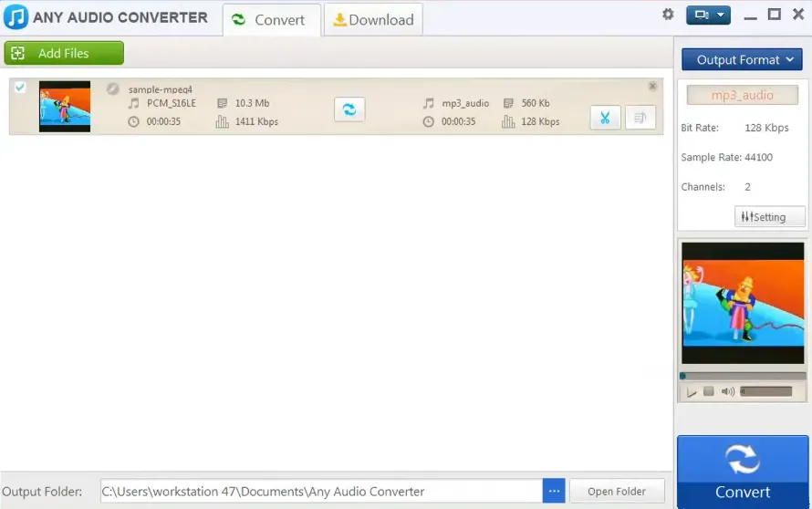Image resolution: width=812 pixels, height=509 pixels.
Task: Click the mp3_audio format field
Action: tap(742, 95)
